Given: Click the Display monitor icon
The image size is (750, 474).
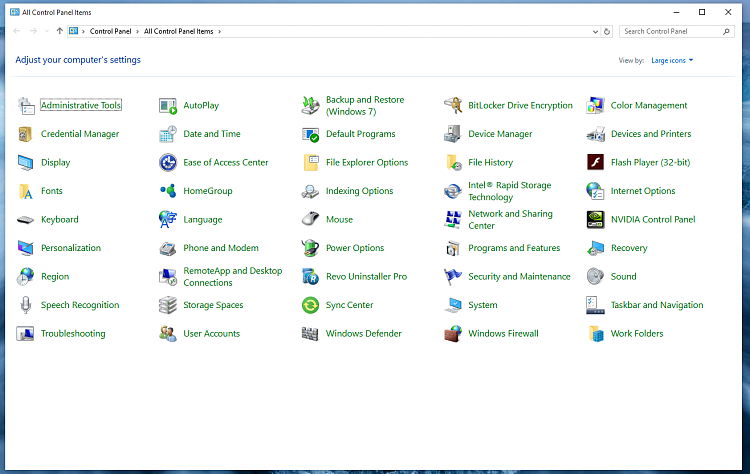Looking at the screenshot, I should click(x=26, y=163).
